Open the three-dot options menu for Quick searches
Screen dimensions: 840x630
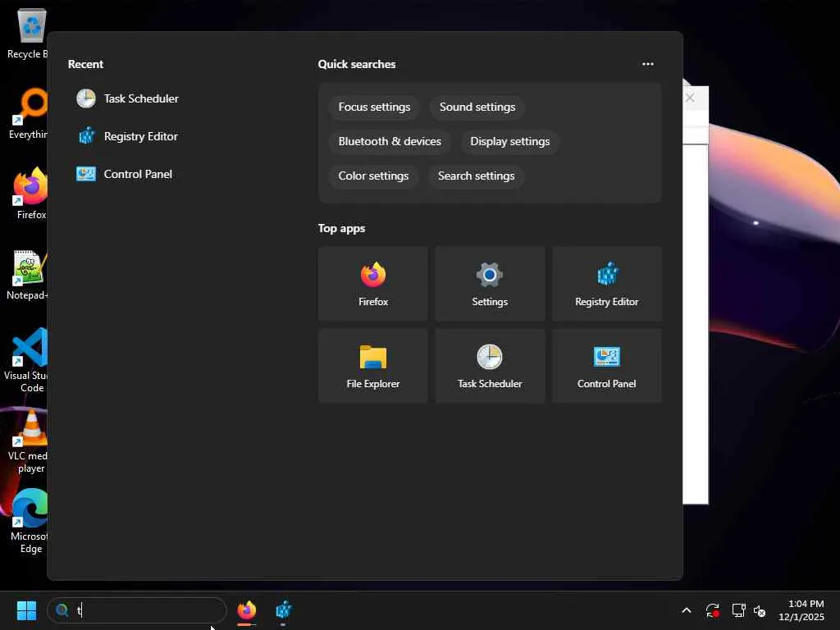(648, 64)
